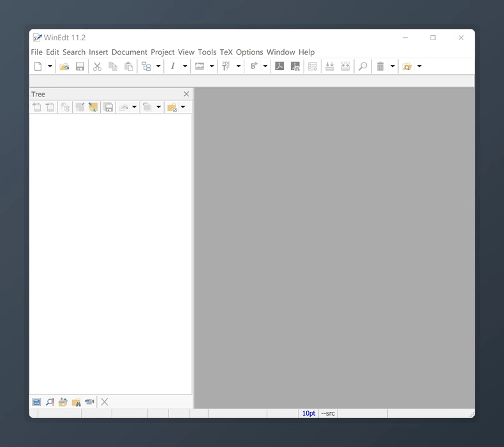Click the 10pt status bar field
This screenshot has height=447, width=504.
(309, 414)
